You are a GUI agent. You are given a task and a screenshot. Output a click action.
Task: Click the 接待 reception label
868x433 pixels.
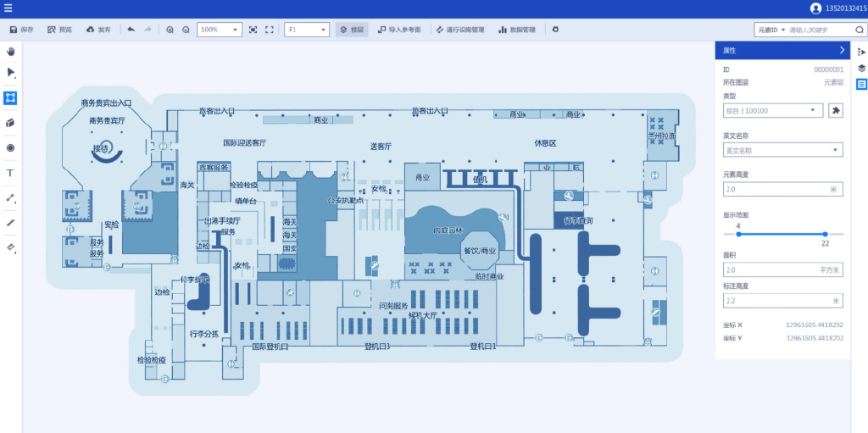(x=100, y=147)
